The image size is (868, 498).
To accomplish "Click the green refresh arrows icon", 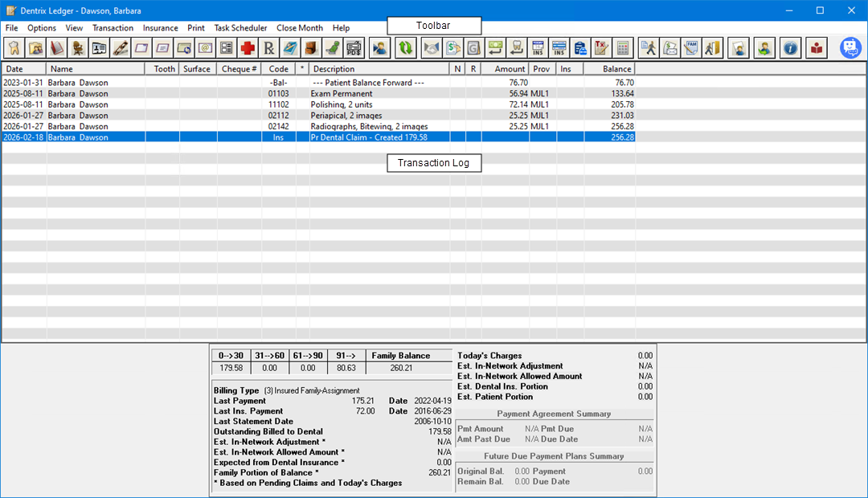I will click(x=406, y=48).
